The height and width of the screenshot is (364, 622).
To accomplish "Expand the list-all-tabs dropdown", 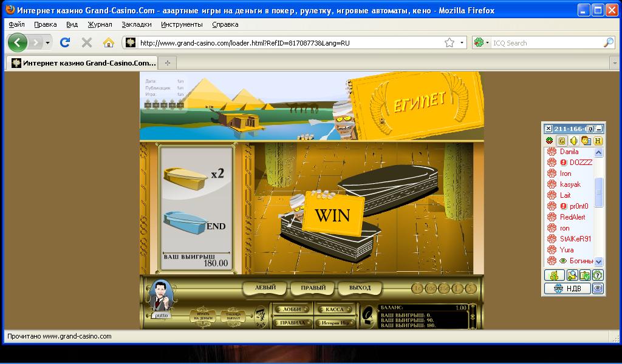I will 615,63.
